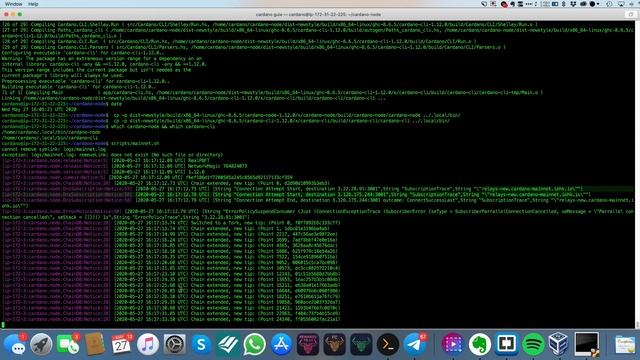Click 'Wed May 27 16:05:21 UTC 2020' output line
This screenshot has height=360, width=640.
pos(39,109)
